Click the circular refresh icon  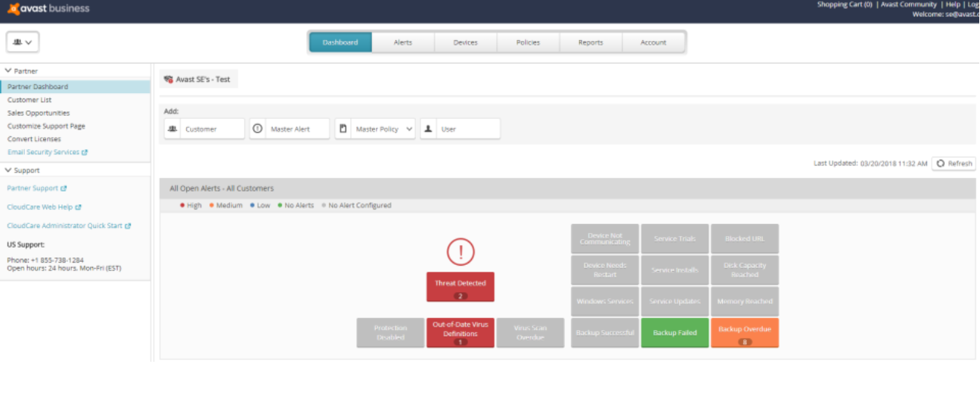[x=941, y=163]
